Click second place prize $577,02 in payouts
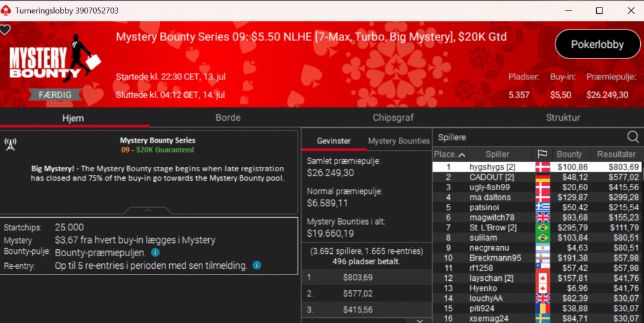This screenshot has width=644, height=323. 358,294
